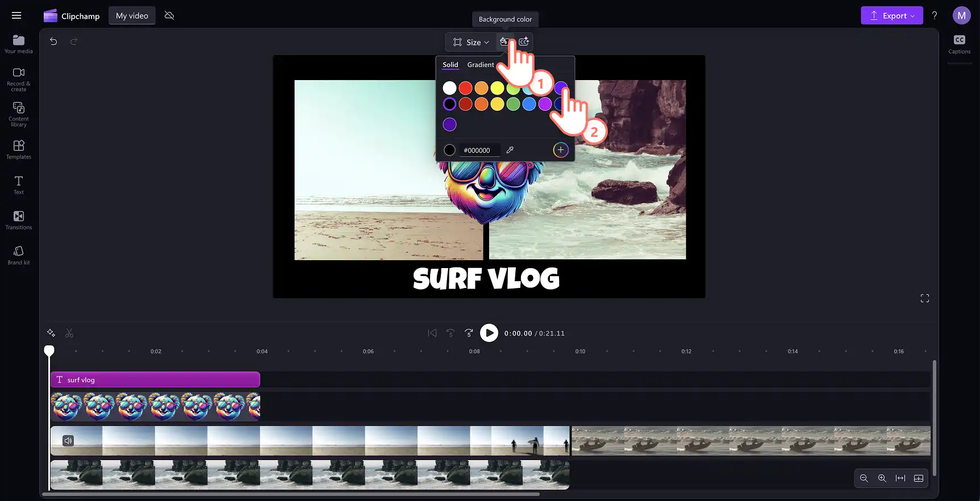The width and height of the screenshot is (980, 501).
Task: Open the Brand kit panel
Action: tap(19, 256)
